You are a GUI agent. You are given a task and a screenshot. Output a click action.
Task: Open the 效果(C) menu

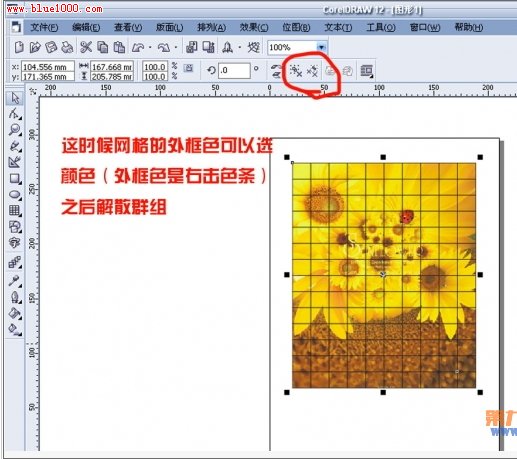[254, 27]
